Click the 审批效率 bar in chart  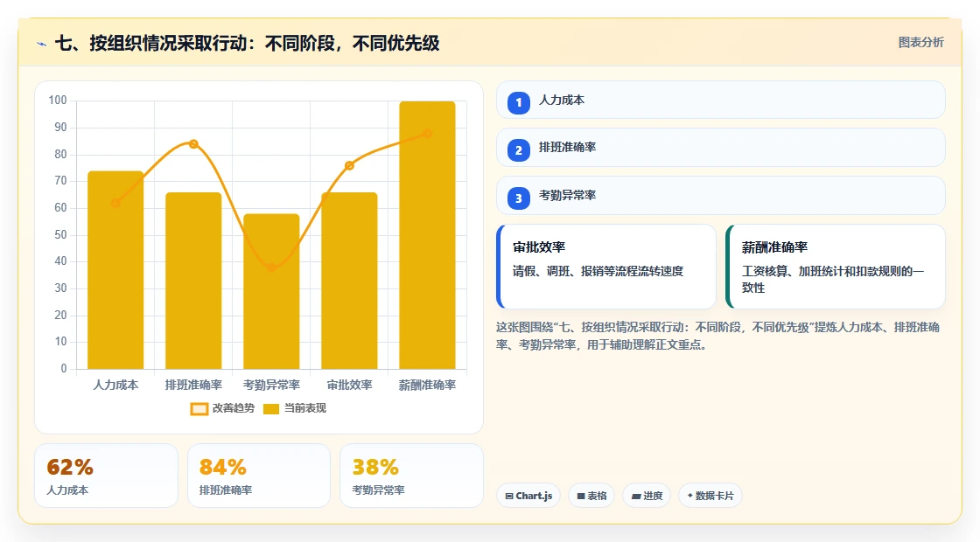(x=349, y=281)
